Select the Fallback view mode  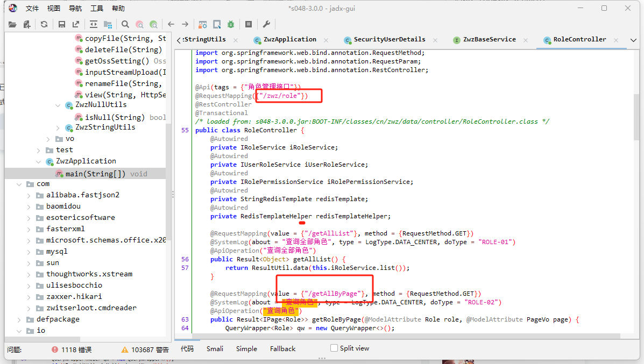pos(282,348)
